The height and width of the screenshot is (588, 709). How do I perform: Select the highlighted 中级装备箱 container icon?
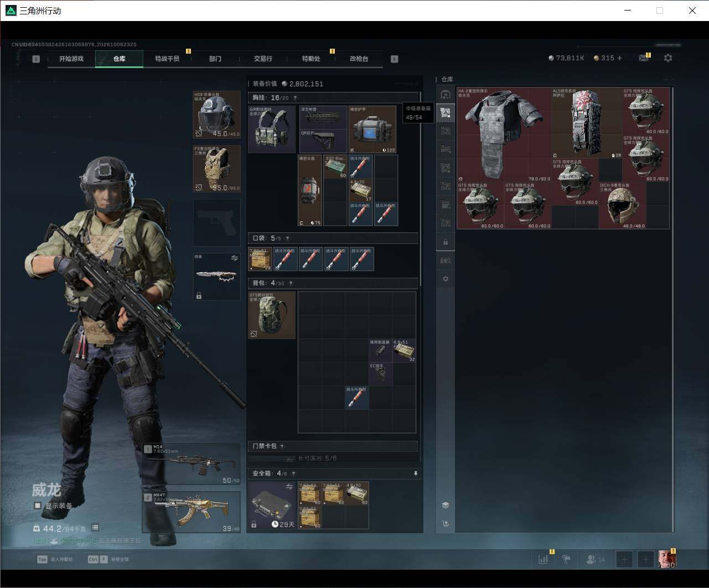446,113
